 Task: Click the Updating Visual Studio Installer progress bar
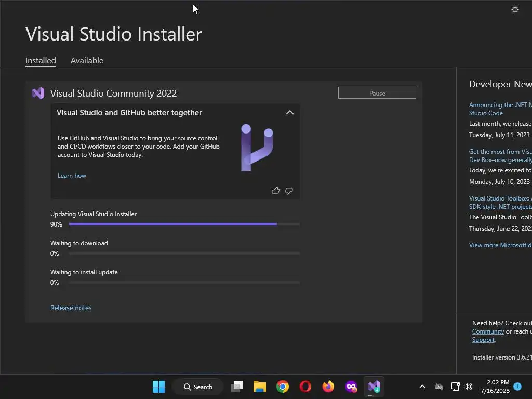pos(184,224)
